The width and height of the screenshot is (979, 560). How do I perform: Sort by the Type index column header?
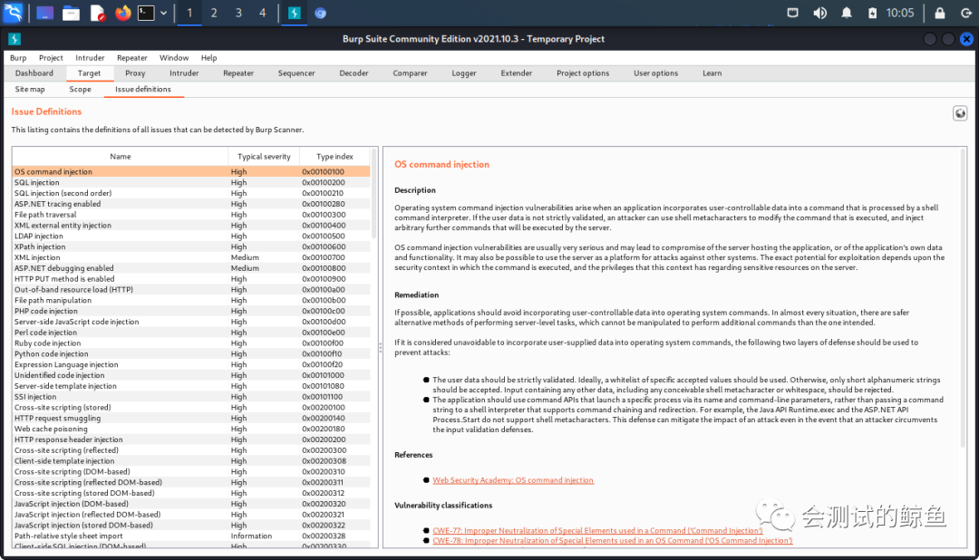click(334, 157)
